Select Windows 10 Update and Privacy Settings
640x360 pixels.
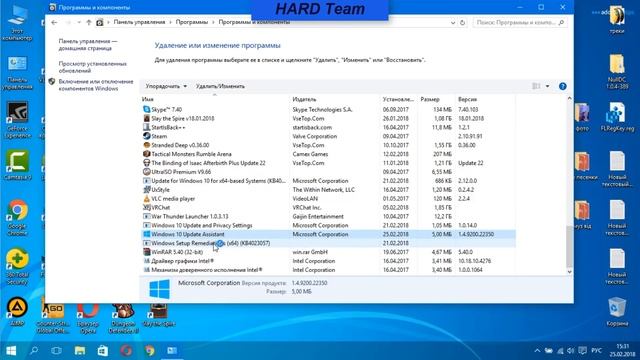(328, 226)
